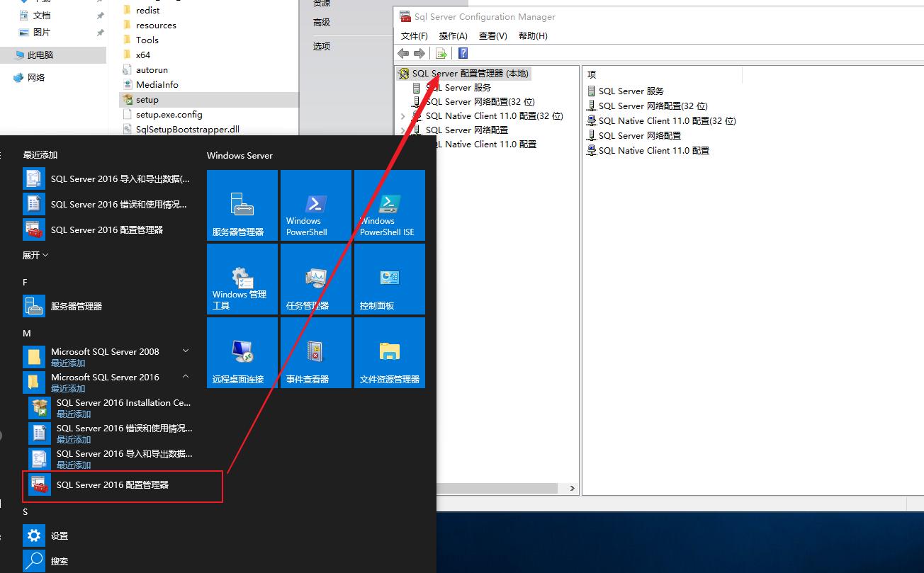Screen dimensions: 924x573
Task: Launch the Windows PowerShell tile
Action: tap(315, 205)
